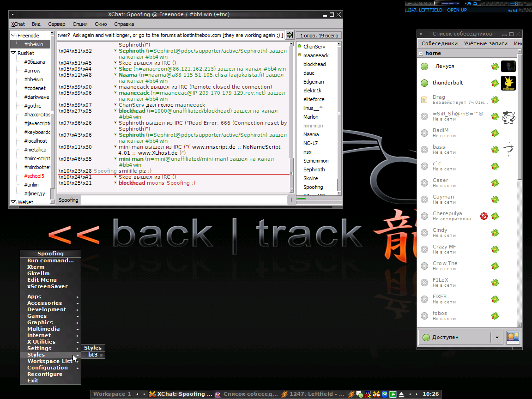The height and width of the screenshot is (399, 532).
Task: Pause playback in XMMS
Action: pos(494,3)
